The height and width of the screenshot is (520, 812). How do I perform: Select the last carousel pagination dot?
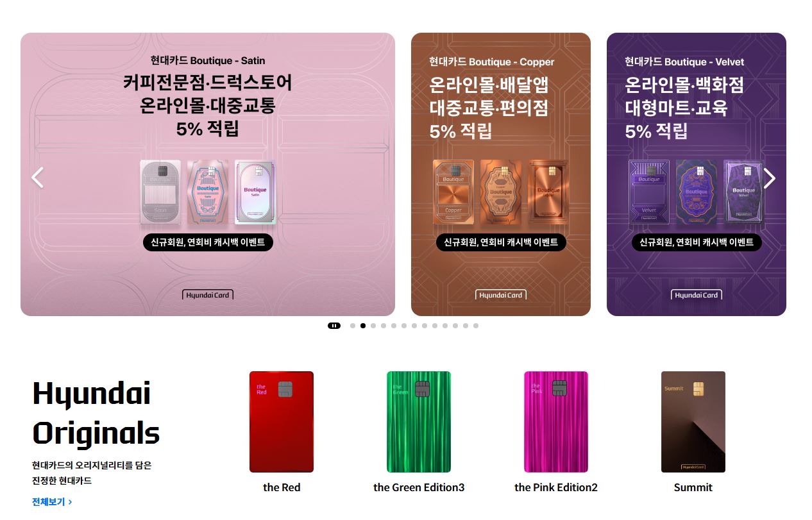pos(476,326)
